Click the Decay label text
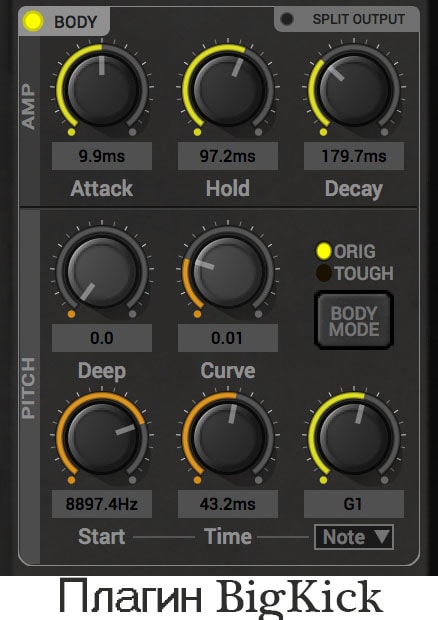 pyautogui.click(x=354, y=189)
